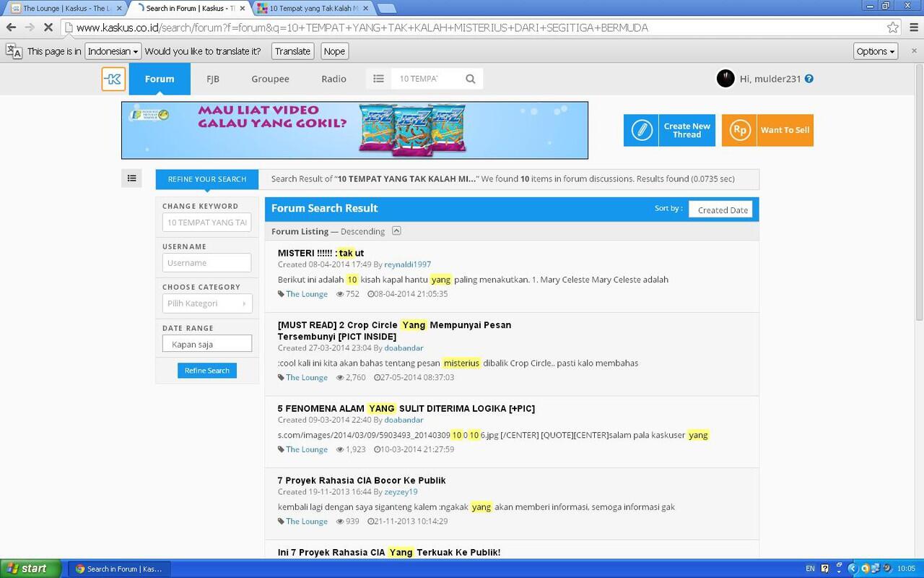
Task: Open the category list icon beside search box
Action: [x=378, y=79]
